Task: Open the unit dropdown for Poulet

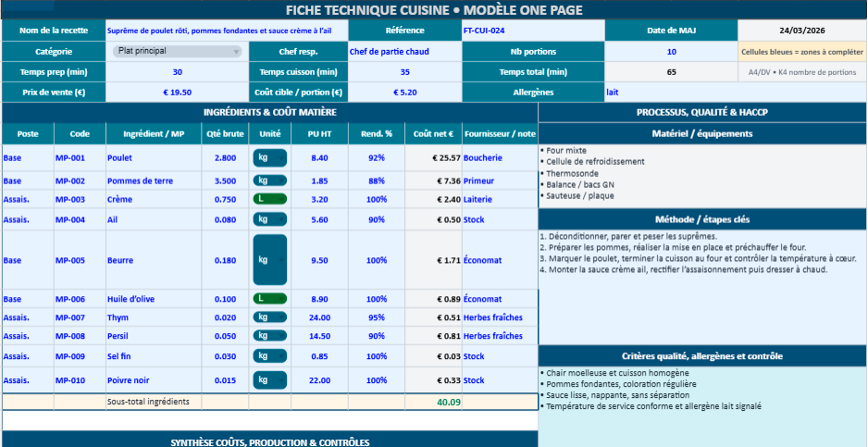Action: click(269, 158)
